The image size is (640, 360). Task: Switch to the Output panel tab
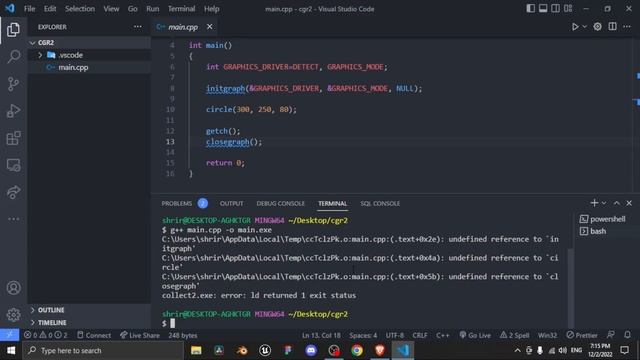click(231, 203)
